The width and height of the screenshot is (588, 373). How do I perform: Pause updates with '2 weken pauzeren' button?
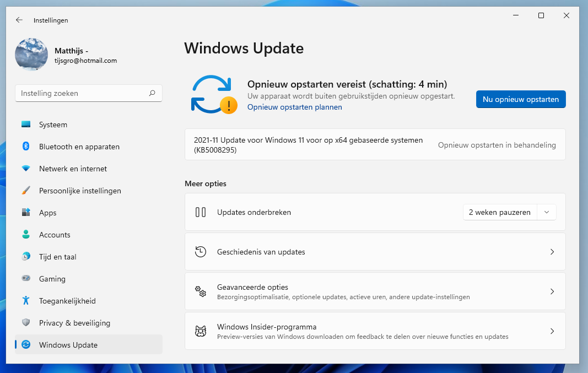point(499,212)
